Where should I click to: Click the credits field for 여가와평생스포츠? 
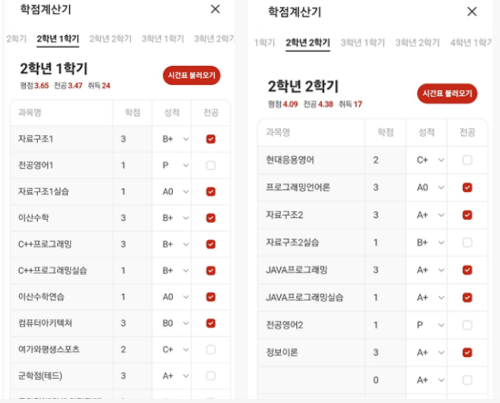[x=133, y=350]
